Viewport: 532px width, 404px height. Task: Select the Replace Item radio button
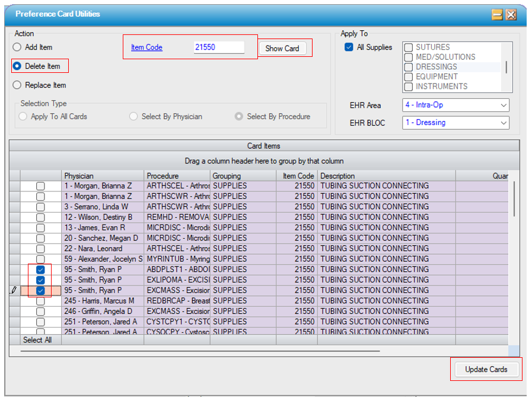pyautogui.click(x=17, y=85)
